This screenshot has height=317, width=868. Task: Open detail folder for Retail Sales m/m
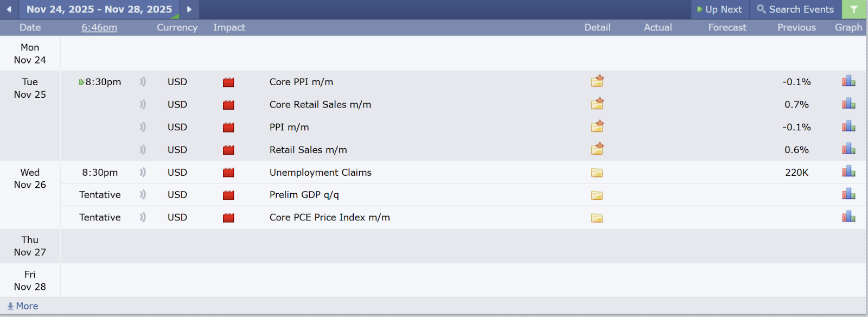coord(597,149)
